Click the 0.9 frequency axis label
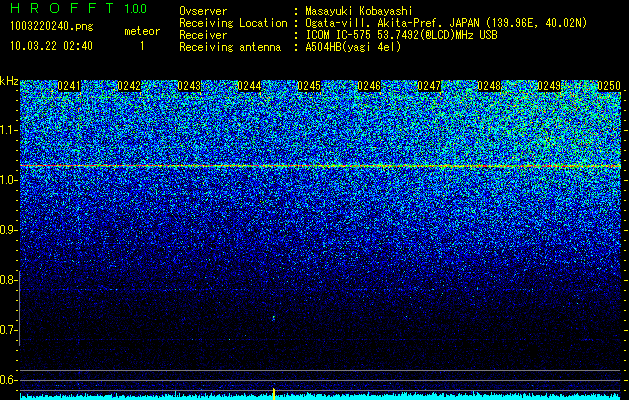629x400 pixels. click(x=8, y=230)
